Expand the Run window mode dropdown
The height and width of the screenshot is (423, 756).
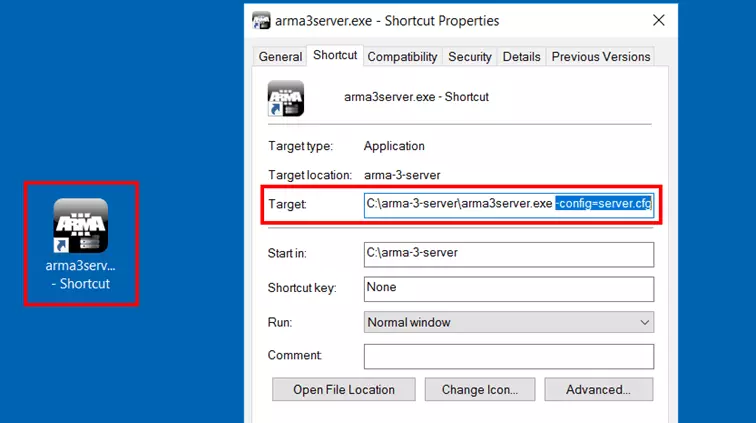pyautogui.click(x=508, y=322)
